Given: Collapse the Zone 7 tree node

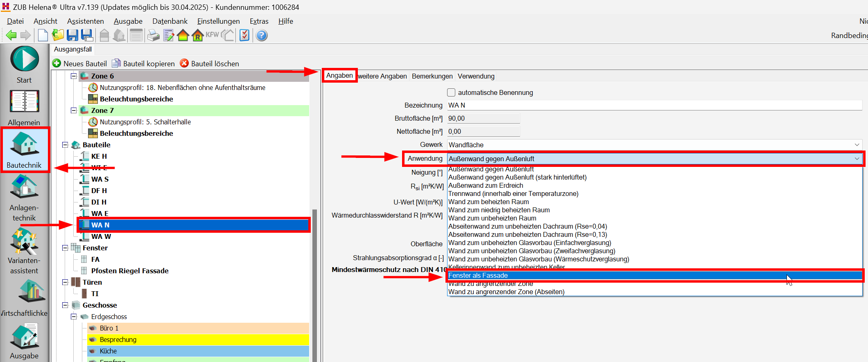Looking at the screenshot, I should coord(74,110).
